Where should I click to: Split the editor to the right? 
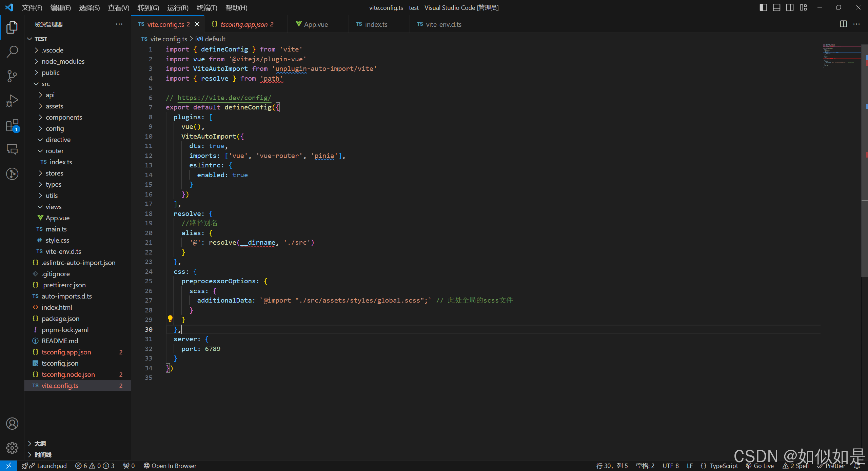843,24
